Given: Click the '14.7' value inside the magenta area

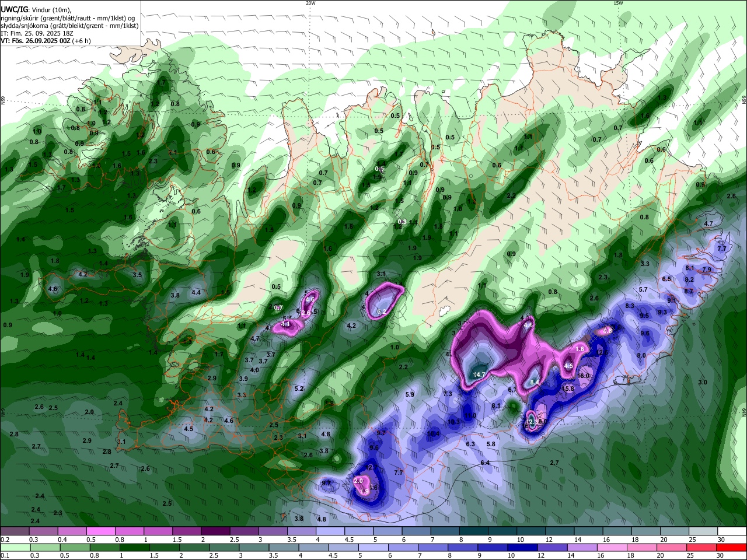Looking at the screenshot, I should (479, 374).
